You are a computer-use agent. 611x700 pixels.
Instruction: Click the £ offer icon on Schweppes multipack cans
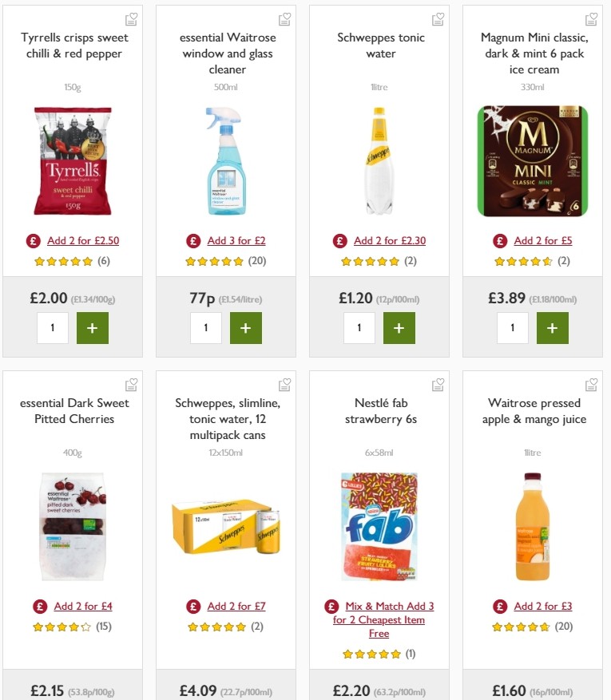(192, 606)
